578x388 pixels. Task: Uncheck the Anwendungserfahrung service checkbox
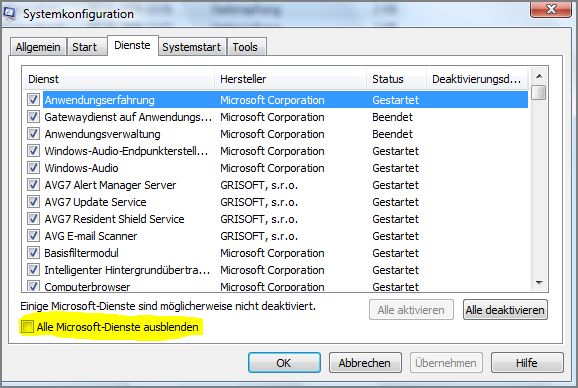[34, 99]
